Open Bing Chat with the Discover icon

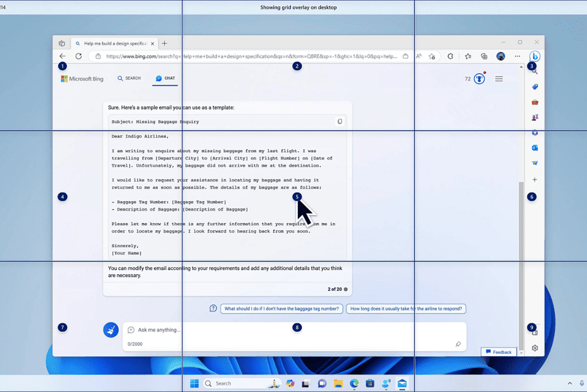pos(534,56)
